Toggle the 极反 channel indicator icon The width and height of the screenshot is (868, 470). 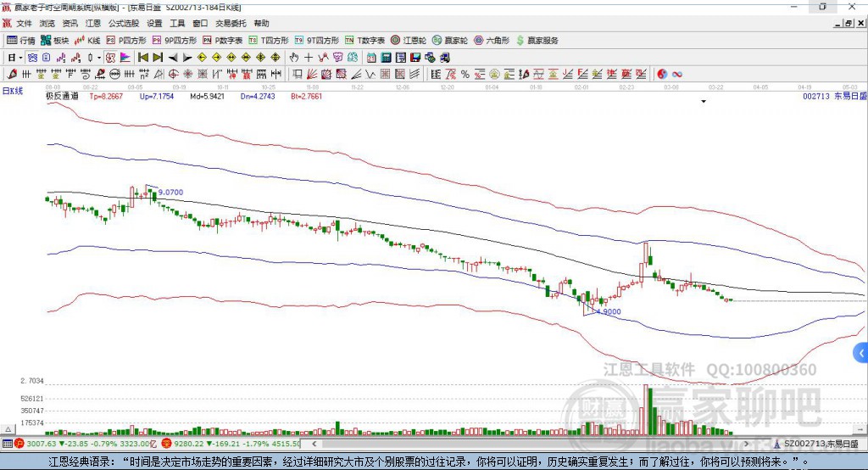111,58
